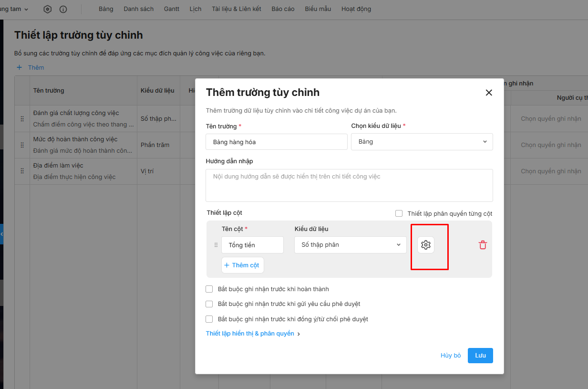Image resolution: width=588 pixels, height=389 pixels.
Task: Open the Báo cáo tab
Action: click(283, 9)
